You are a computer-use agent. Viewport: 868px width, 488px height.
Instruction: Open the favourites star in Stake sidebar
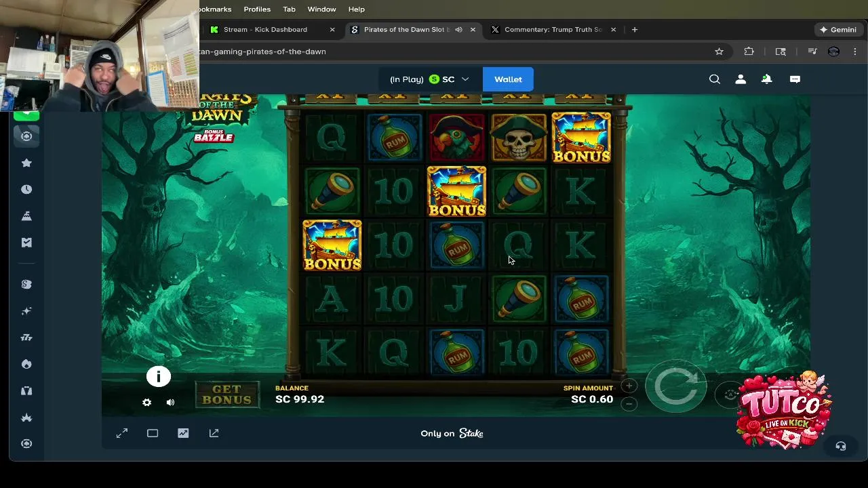[26, 163]
